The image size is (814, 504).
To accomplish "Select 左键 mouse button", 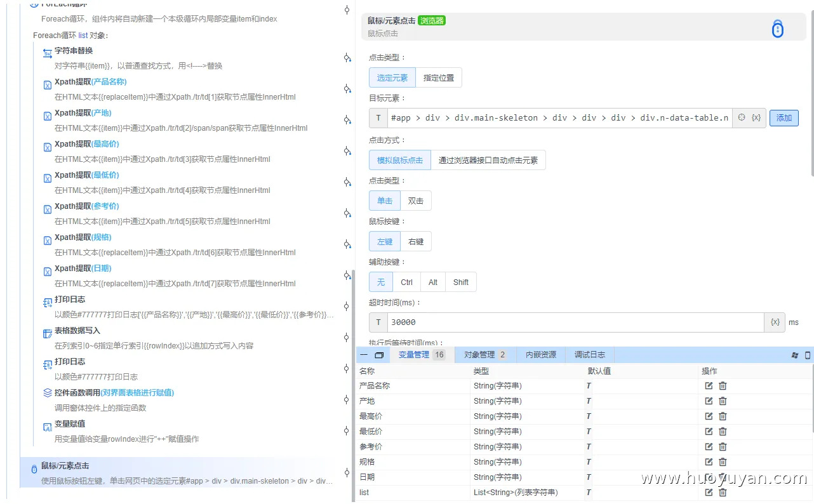I will [x=385, y=242].
